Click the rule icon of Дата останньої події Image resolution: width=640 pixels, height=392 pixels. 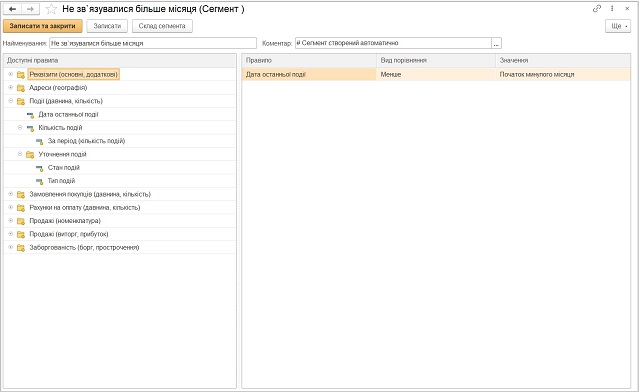click(30, 115)
